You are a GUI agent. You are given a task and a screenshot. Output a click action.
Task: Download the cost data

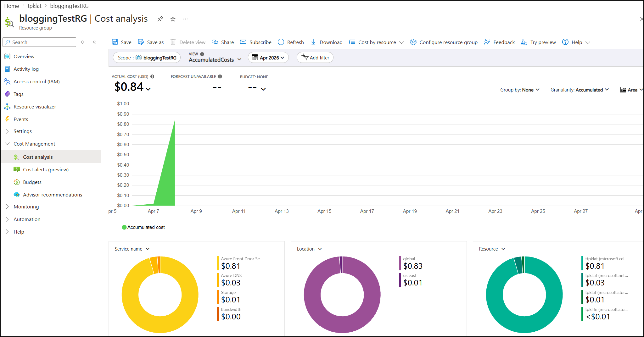(x=327, y=42)
